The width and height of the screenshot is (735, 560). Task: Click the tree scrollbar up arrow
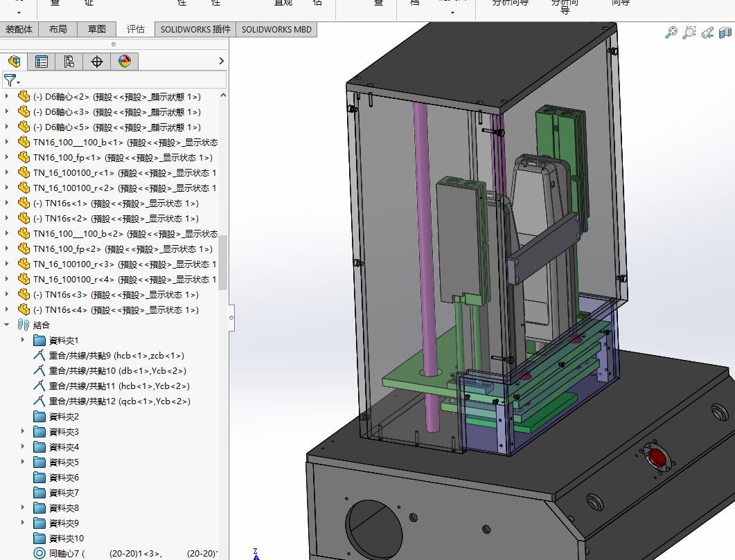coord(223,95)
